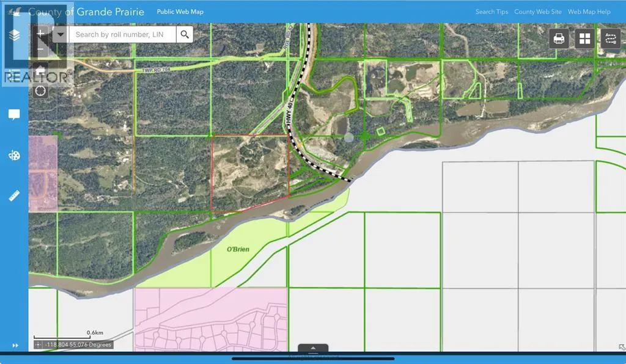Expand the bottom attribute table panel
This screenshot has height=364, width=626.
pos(313,349)
